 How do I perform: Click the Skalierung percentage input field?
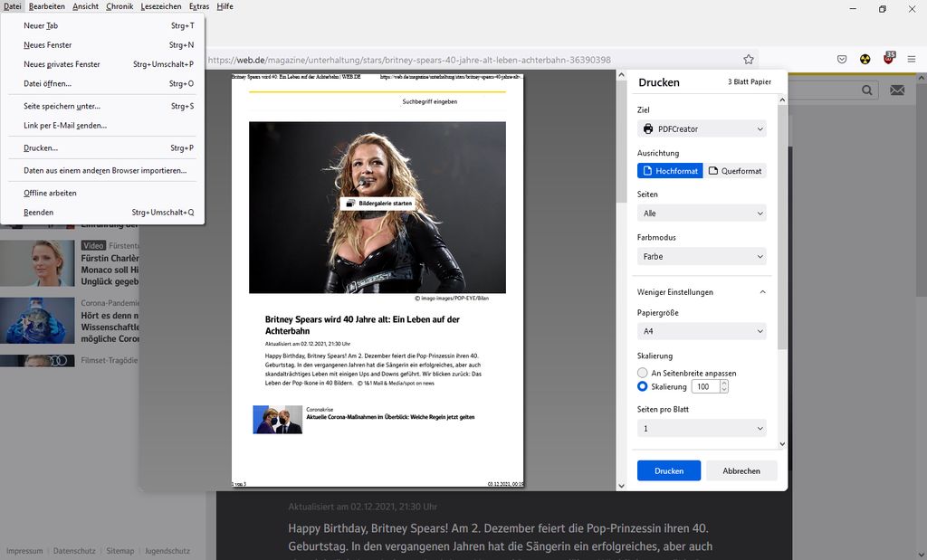click(705, 387)
